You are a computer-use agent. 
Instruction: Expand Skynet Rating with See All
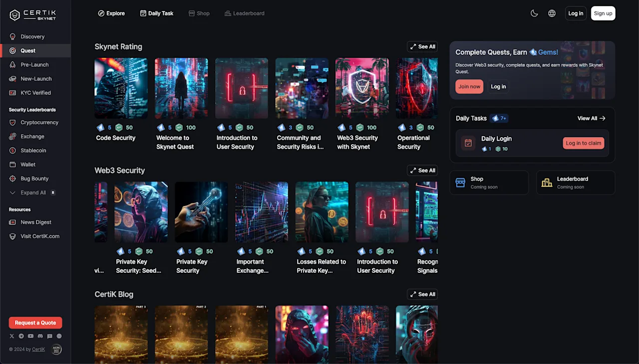pos(422,46)
